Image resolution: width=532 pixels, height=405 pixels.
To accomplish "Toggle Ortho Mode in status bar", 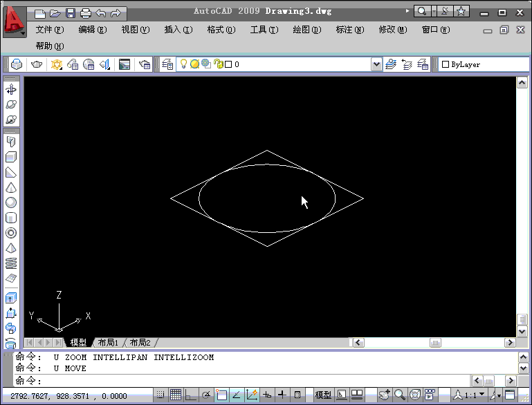I will click(x=191, y=395).
